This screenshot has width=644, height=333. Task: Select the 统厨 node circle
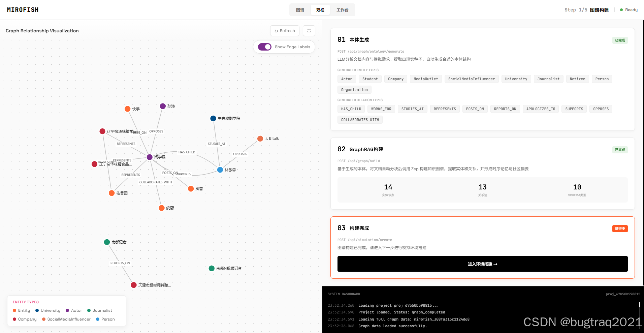[162, 208]
